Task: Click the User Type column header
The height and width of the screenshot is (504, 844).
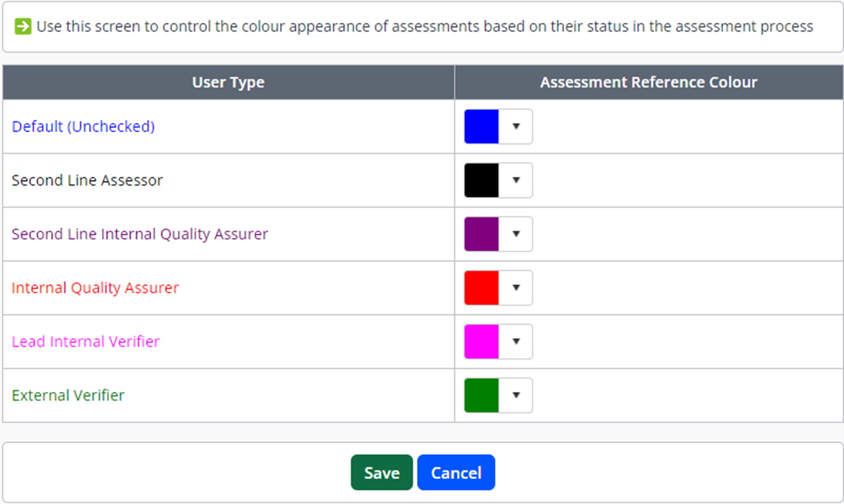Action: coord(228,82)
